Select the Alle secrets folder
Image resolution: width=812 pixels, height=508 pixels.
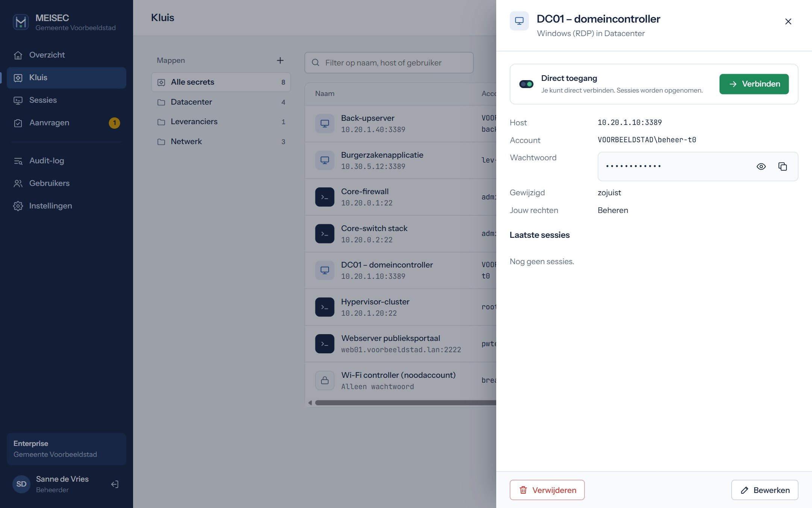(221, 82)
